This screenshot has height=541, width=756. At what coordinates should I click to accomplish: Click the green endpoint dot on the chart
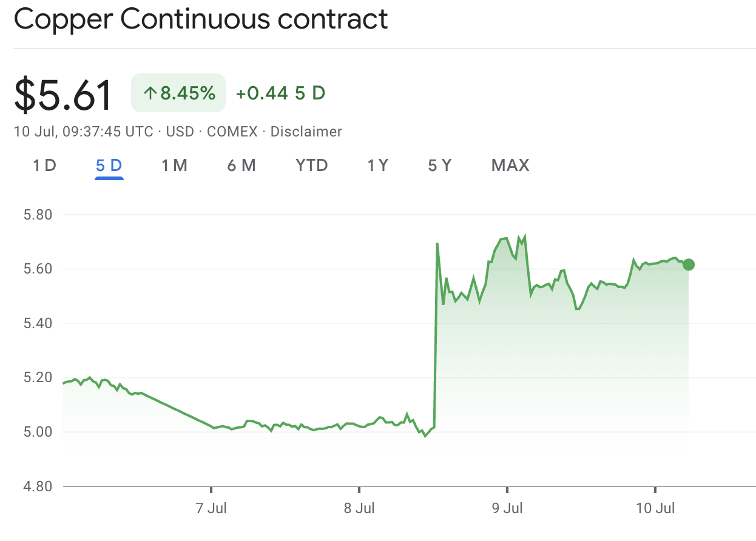click(x=688, y=264)
